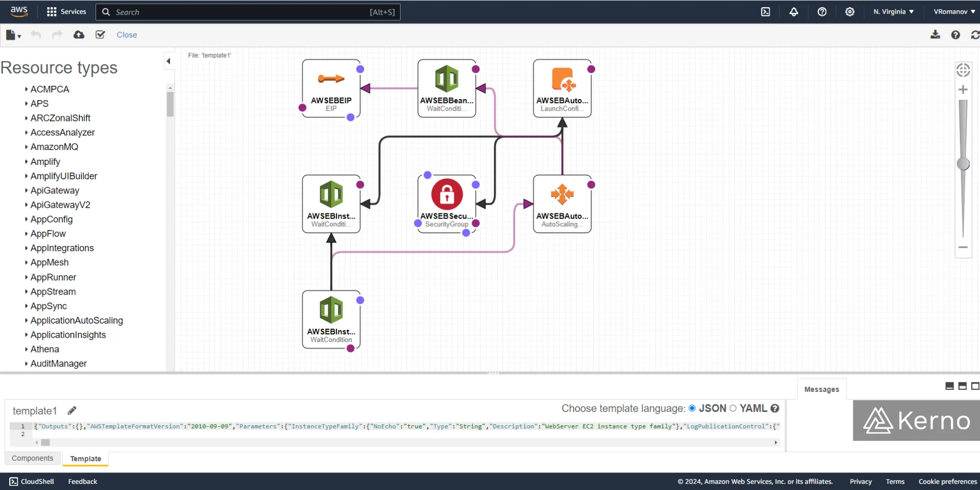Screen dimensions: 980x490
Task: Select the AWSEBAuto... AutoScaling node
Action: 562,204
